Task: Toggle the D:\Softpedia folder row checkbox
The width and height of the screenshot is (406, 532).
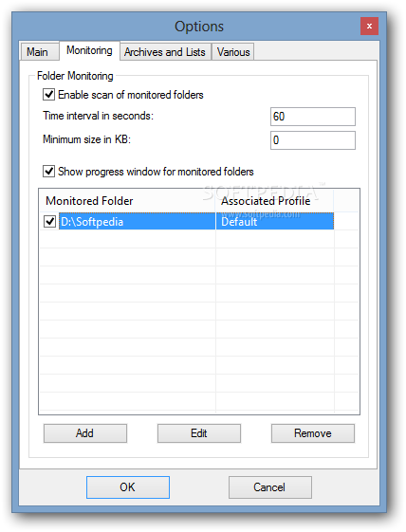Action: click(50, 222)
